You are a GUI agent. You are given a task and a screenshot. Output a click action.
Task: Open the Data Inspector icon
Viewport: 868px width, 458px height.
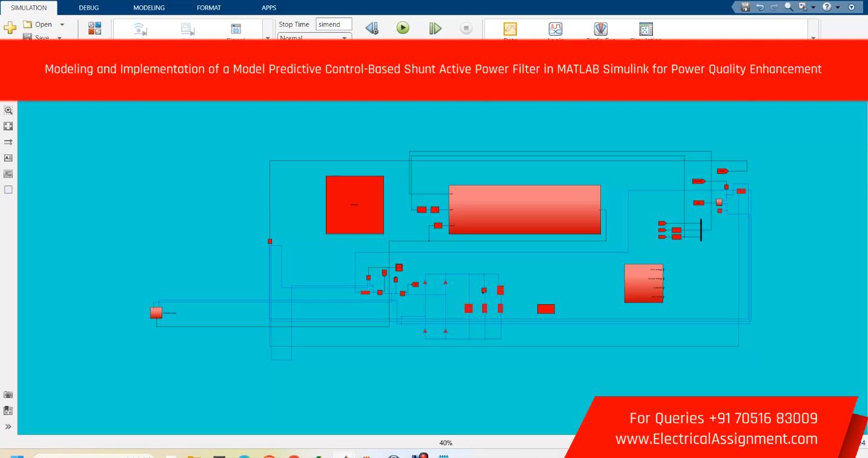[510, 29]
